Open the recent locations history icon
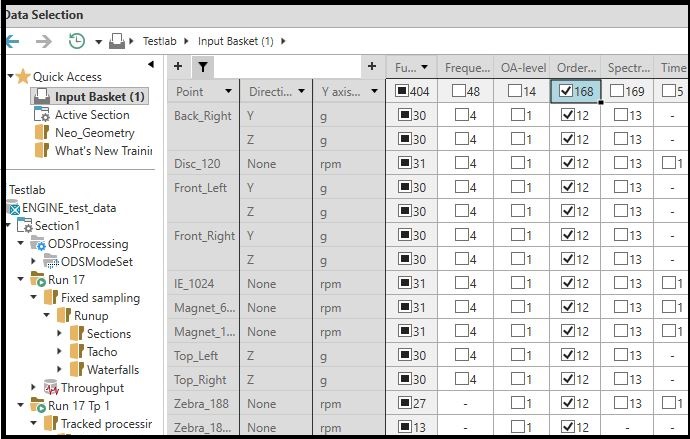The image size is (690, 439). click(77, 41)
